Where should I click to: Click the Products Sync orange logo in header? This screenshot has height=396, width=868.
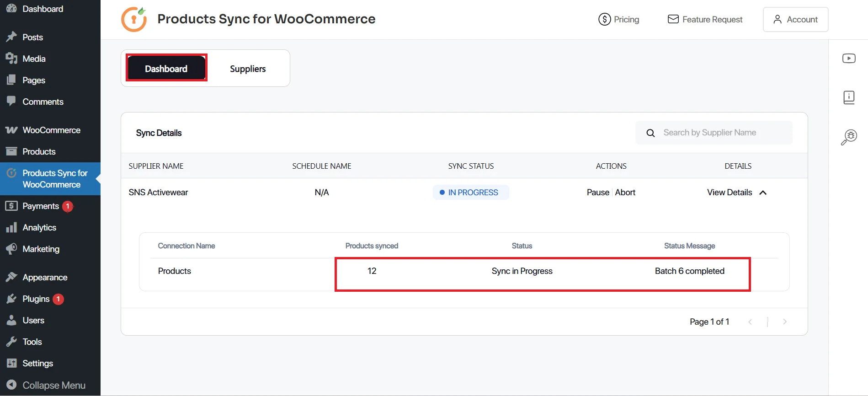[x=134, y=19]
